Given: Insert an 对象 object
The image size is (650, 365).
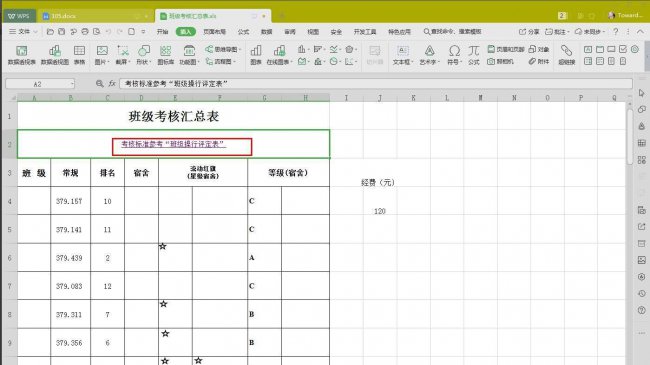Looking at the screenshot, I should click(539, 49).
